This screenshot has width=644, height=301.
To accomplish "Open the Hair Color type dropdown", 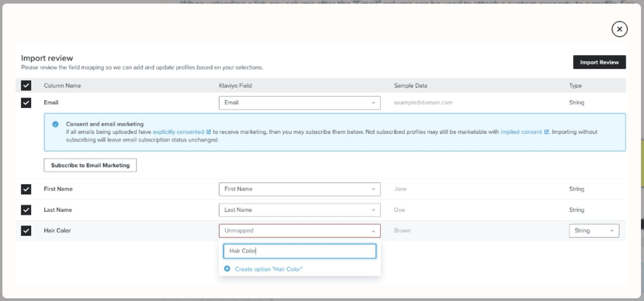I will coord(594,231).
